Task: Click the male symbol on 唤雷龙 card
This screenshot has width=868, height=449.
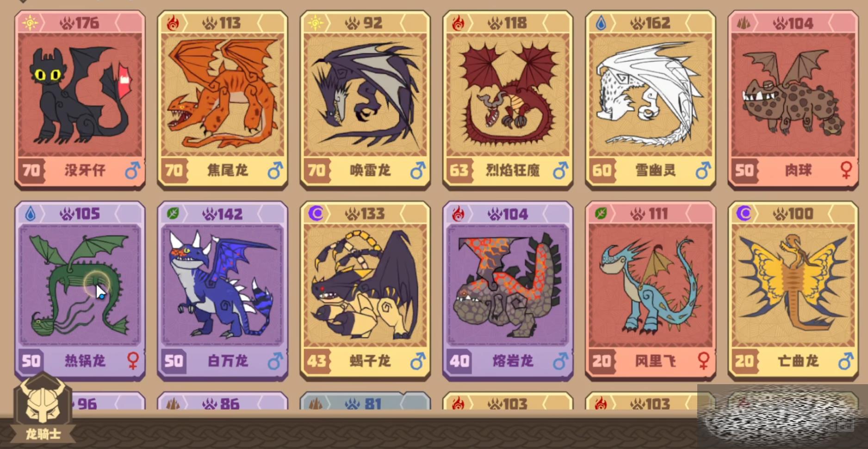Action: [418, 170]
